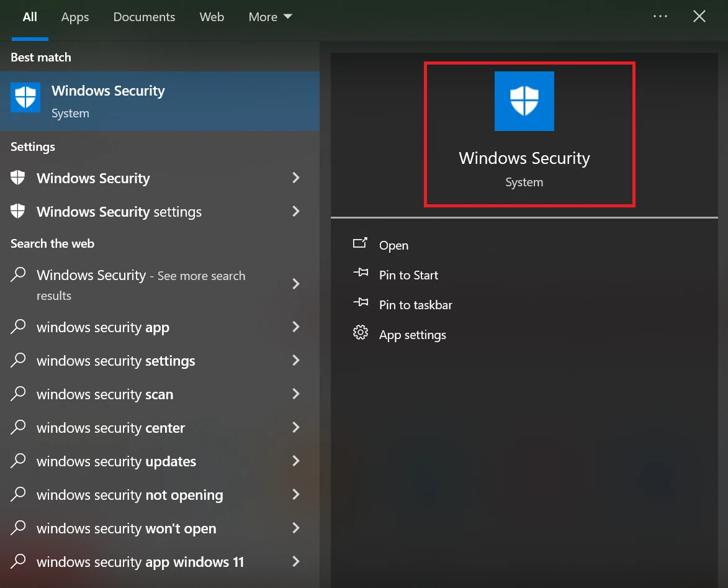Click magnifier icon next to 'windows security center'
728x588 pixels.
[18, 427]
